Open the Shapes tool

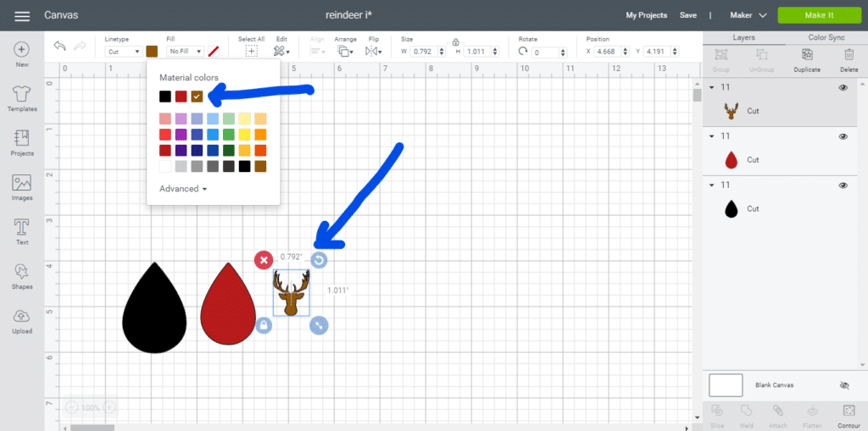point(21,271)
